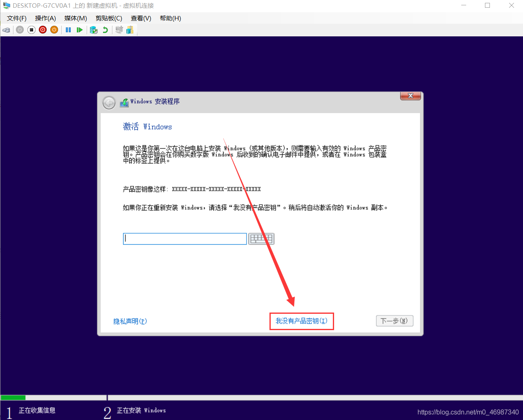
Task: Open the on-screen keyboard beside the key field
Action: [261, 239]
